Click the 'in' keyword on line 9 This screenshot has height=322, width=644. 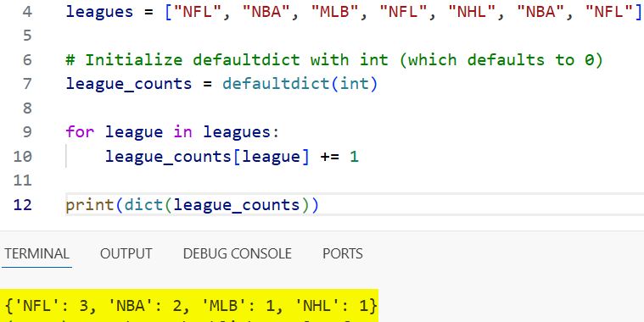(x=182, y=132)
